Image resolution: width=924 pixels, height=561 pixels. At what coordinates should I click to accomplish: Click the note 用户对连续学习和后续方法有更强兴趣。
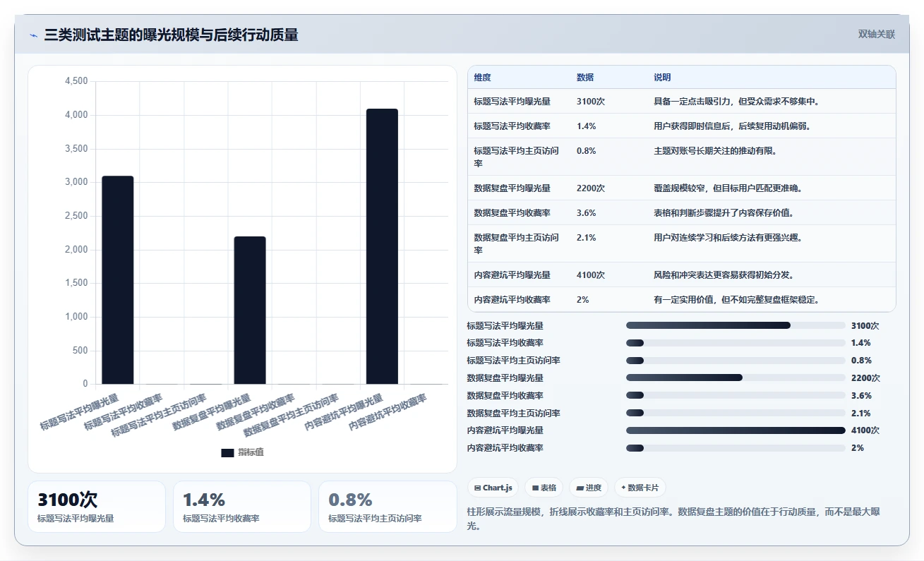point(728,238)
